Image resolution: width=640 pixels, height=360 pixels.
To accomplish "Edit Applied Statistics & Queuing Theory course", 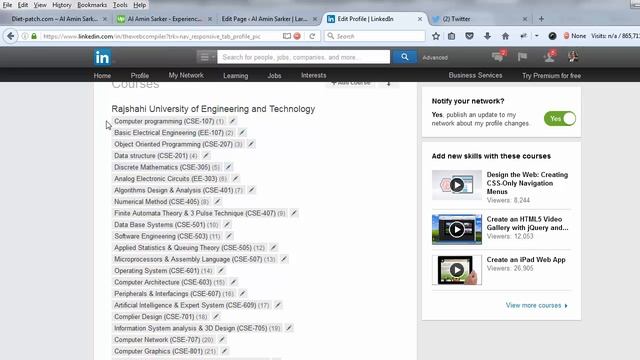I will pyautogui.click(x=273, y=247).
